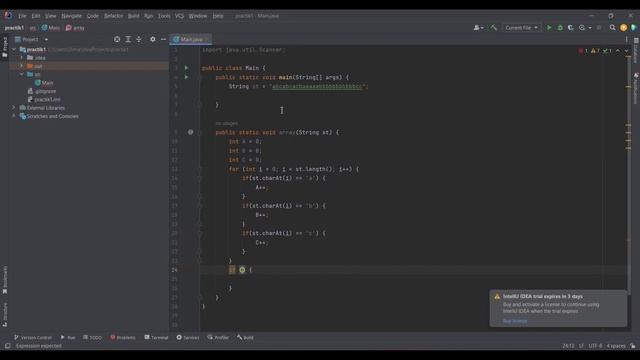Open the Services tool window
Screen dimensions: 640x360
188,338
